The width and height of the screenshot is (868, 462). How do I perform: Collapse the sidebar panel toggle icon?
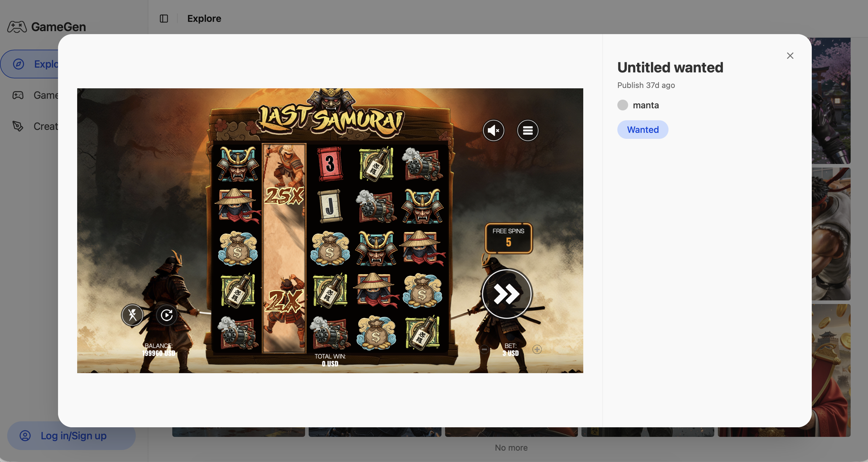coord(164,19)
